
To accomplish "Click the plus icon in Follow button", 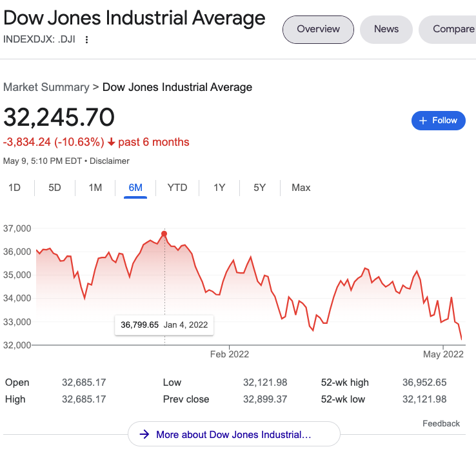I will pyautogui.click(x=423, y=121).
